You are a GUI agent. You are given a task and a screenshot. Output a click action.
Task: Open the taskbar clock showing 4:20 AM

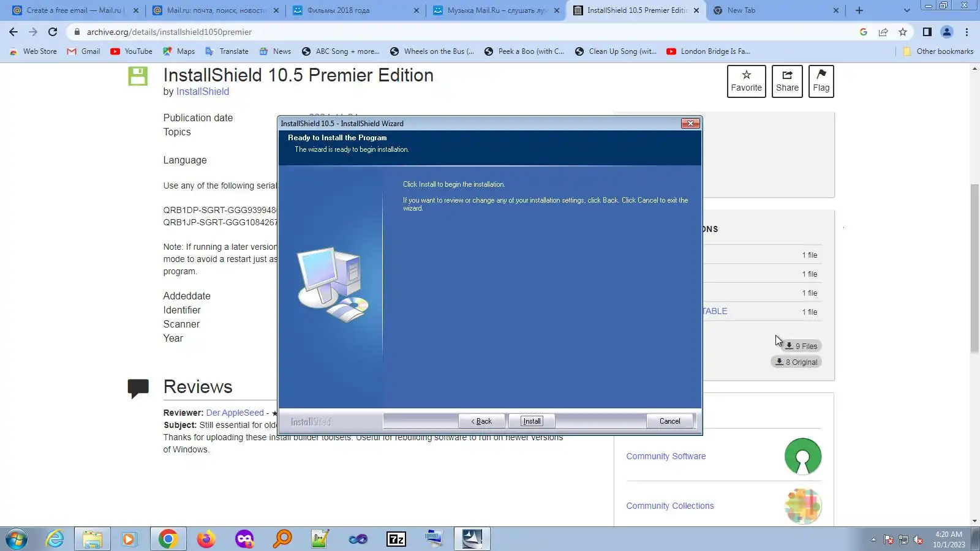tap(949, 539)
